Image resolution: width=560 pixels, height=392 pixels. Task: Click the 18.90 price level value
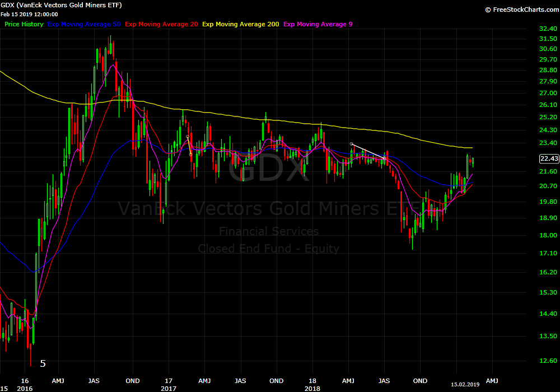(548, 218)
